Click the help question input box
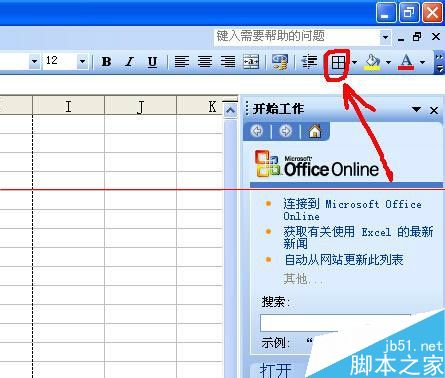The width and height of the screenshot is (445, 378). [x=297, y=36]
